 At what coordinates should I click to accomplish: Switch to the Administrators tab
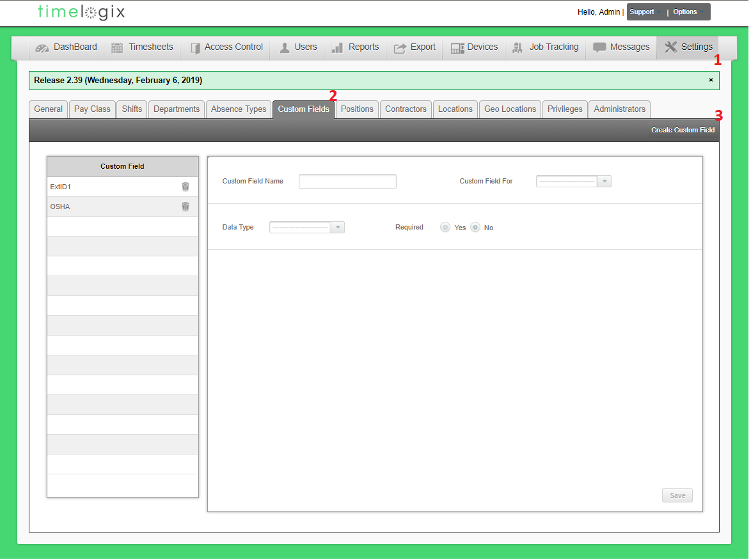click(x=619, y=109)
